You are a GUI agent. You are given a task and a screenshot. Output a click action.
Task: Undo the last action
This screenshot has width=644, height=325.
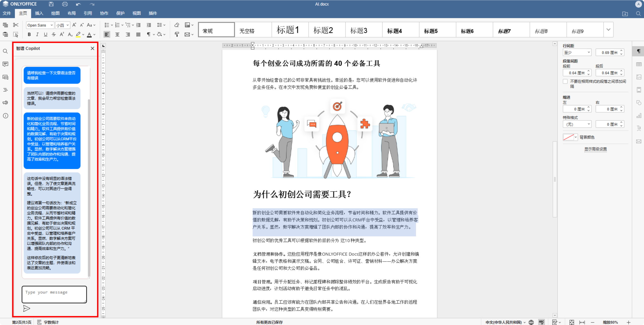click(x=78, y=4)
